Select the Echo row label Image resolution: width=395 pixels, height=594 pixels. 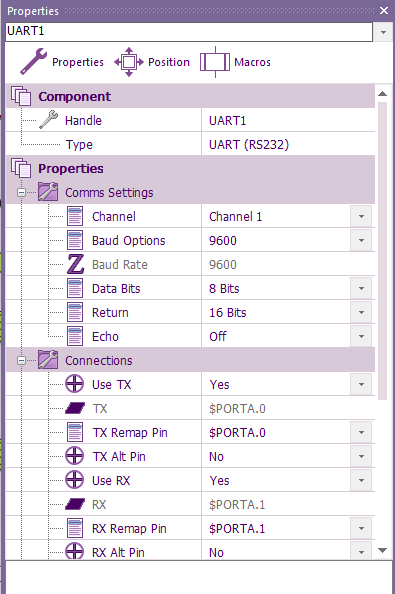(x=105, y=336)
